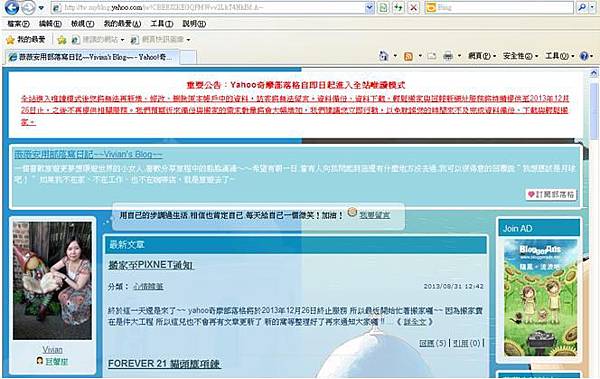Expand the address bar history dropdown arrow
600x379 pixels.
click(x=369, y=7)
